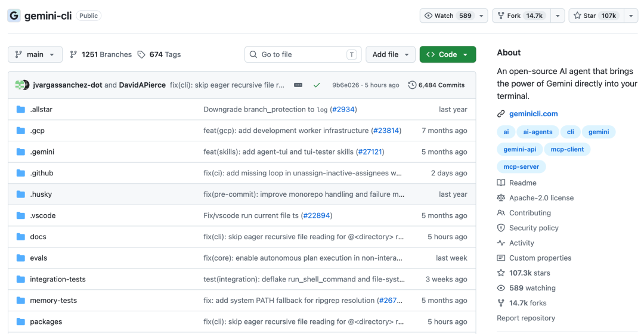Click the commit hash 9b6e026

[x=345, y=85]
